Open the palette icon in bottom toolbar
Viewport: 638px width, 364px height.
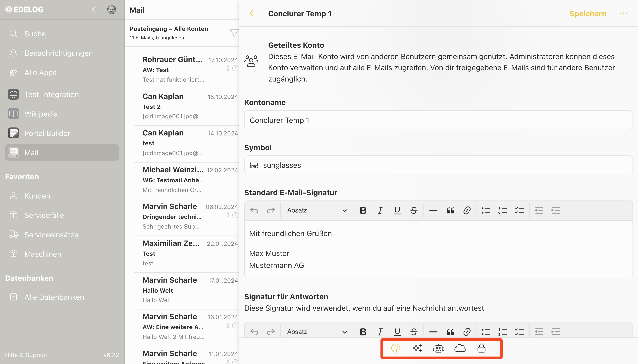[396, 348]
